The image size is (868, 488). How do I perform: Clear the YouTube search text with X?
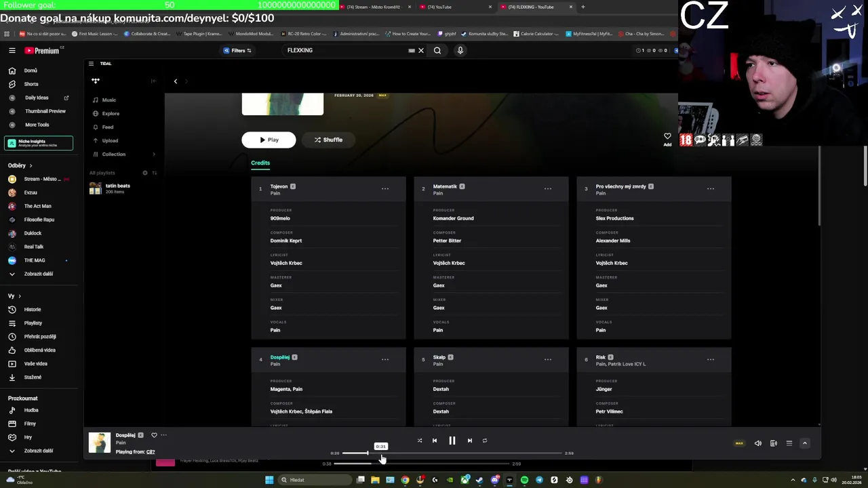tap(420, 50)
